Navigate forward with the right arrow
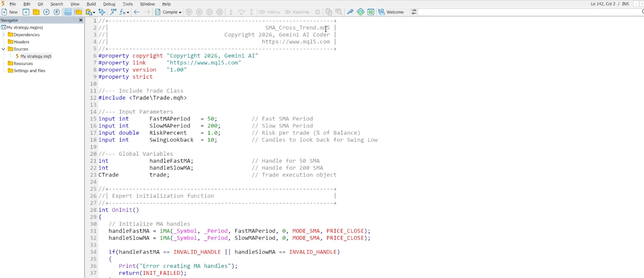This screenshot has height=278, width=644. [147, 12]
